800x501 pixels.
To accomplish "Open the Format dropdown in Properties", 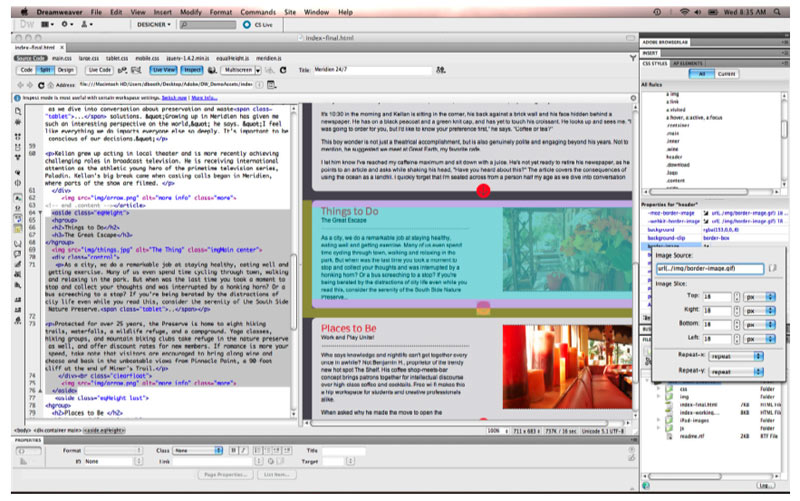I will [x=113, y=450].
